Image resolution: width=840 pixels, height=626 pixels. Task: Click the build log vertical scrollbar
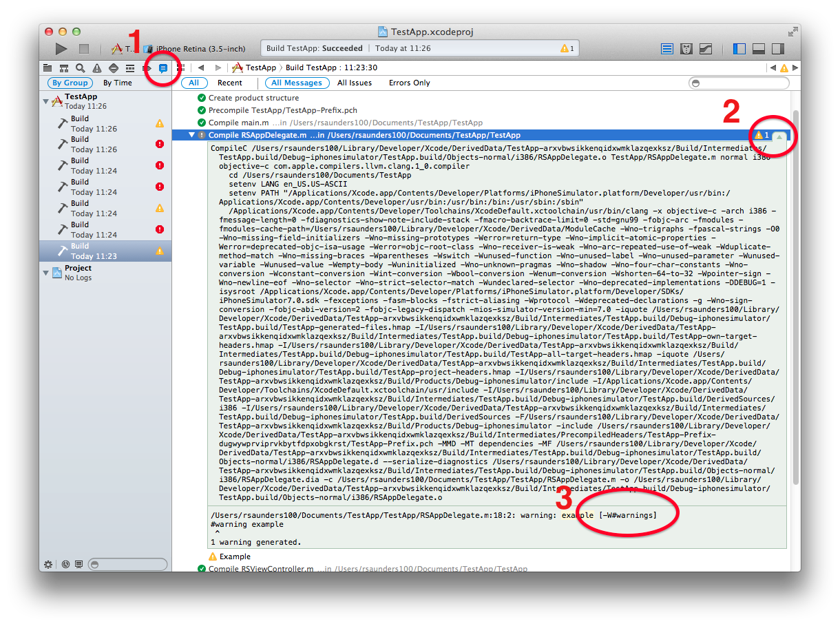pyautogui.click(x=796, y=296)
